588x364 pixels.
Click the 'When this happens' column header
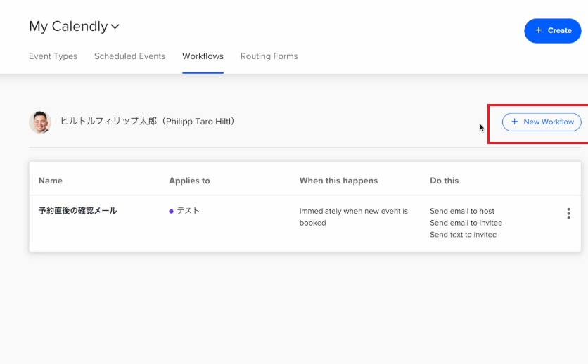click(x=338, y=181)
